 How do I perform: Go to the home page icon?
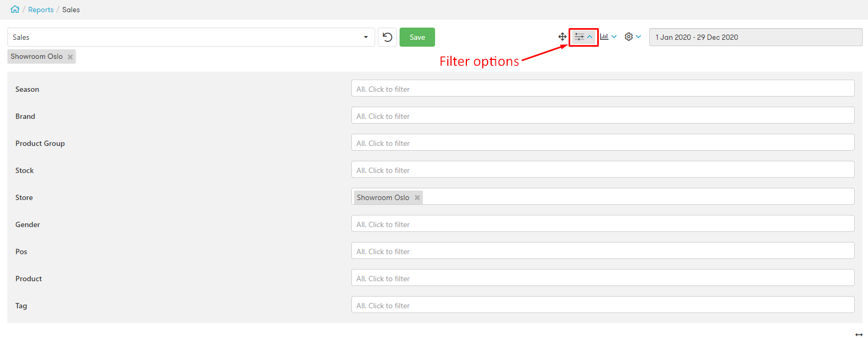pyautogui.click(x=15, y=9)
